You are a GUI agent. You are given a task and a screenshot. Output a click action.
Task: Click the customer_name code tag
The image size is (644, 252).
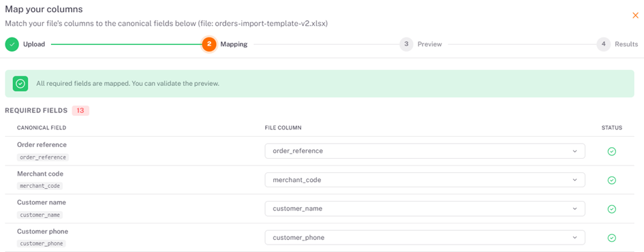(x=40, y=215)
